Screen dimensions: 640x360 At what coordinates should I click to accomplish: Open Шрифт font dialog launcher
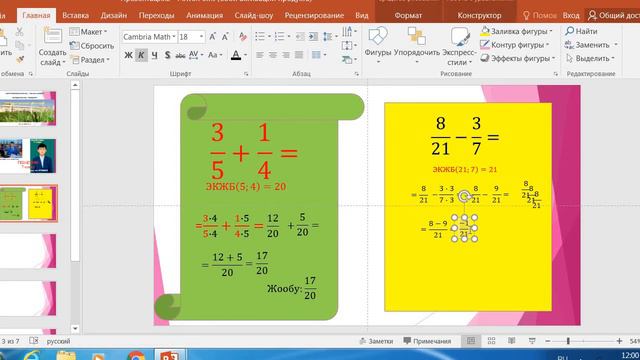(x=246, y=74)
